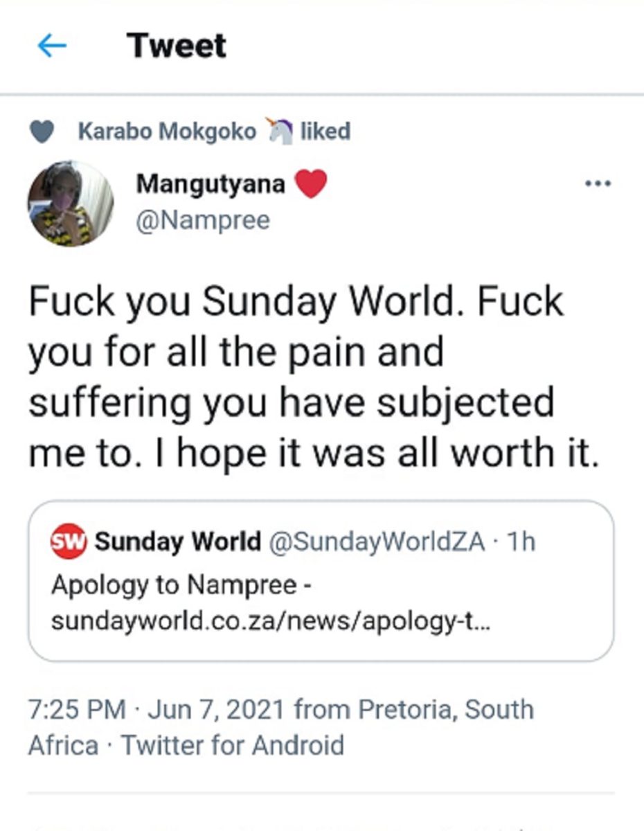Open Karabo Mokgoko's profile

(x=166, y=131)
